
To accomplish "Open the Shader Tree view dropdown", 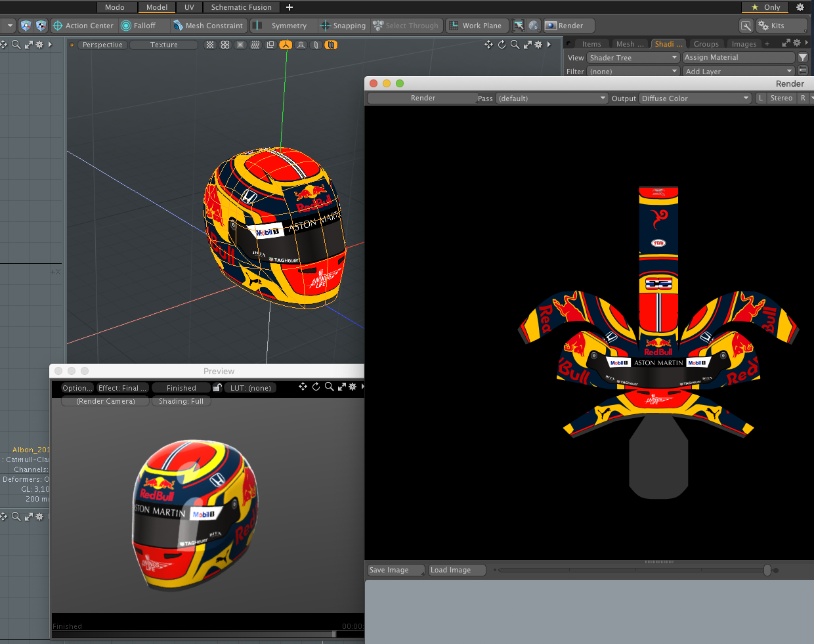I will (633, 58).
